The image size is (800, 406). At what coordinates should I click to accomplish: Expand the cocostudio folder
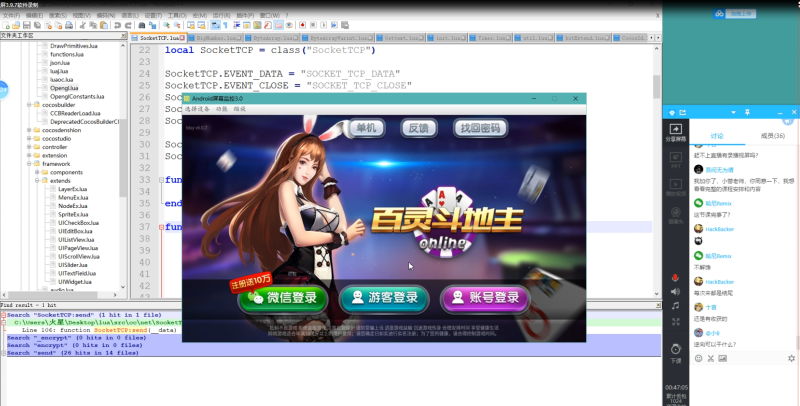29,138
